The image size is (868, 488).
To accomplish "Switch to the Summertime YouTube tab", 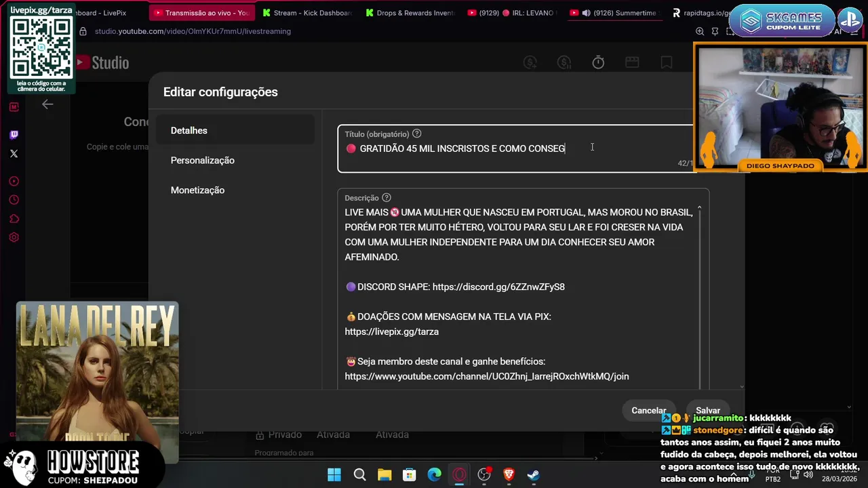I will (x=616, y=13).
